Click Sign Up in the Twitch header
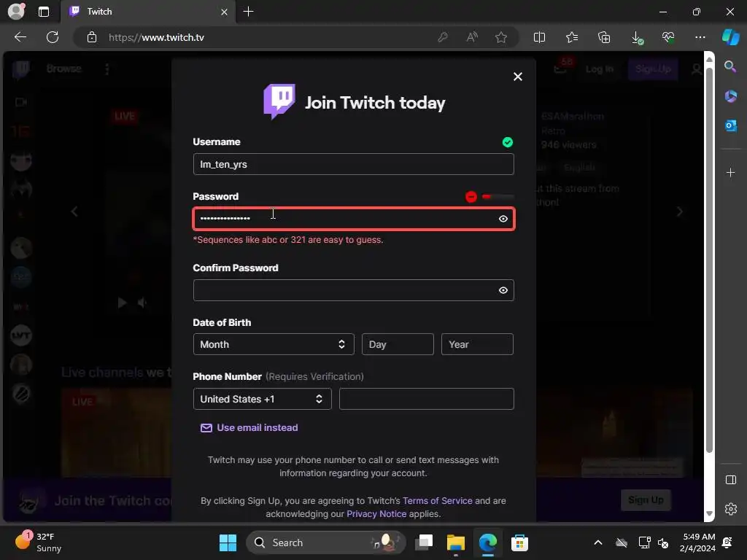The width and height of the screenshot is (747, 560). pyautogui.click(x=653, y=69)
